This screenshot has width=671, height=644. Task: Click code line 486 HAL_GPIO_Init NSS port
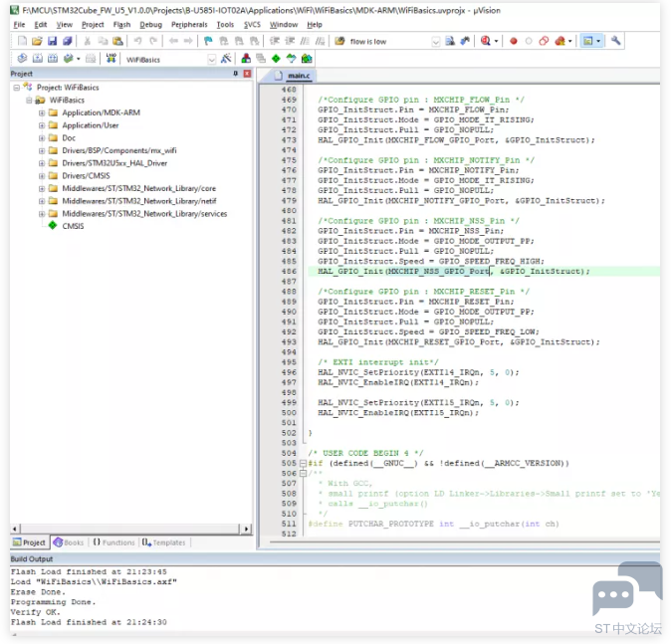pos(453,272)
